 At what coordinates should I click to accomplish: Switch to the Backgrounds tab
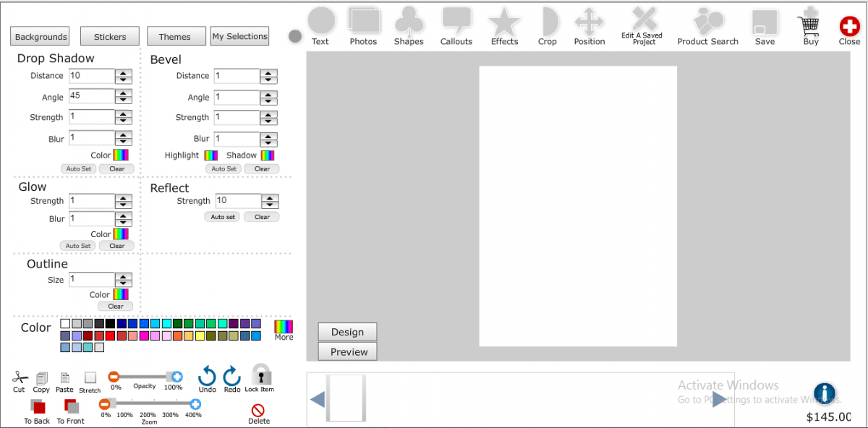point(41,37)
